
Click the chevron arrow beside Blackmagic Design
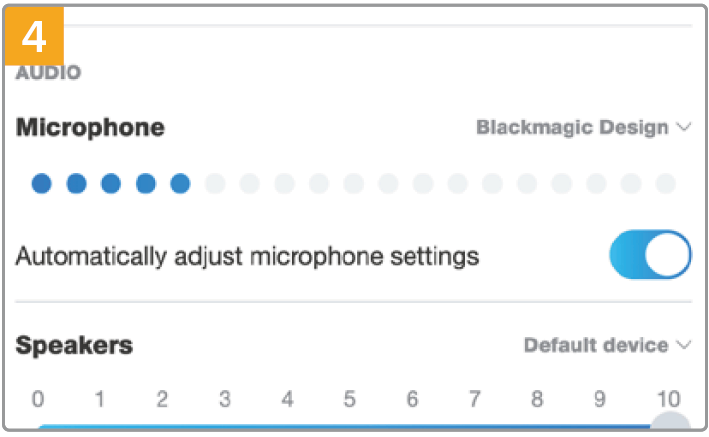point(685,128)
